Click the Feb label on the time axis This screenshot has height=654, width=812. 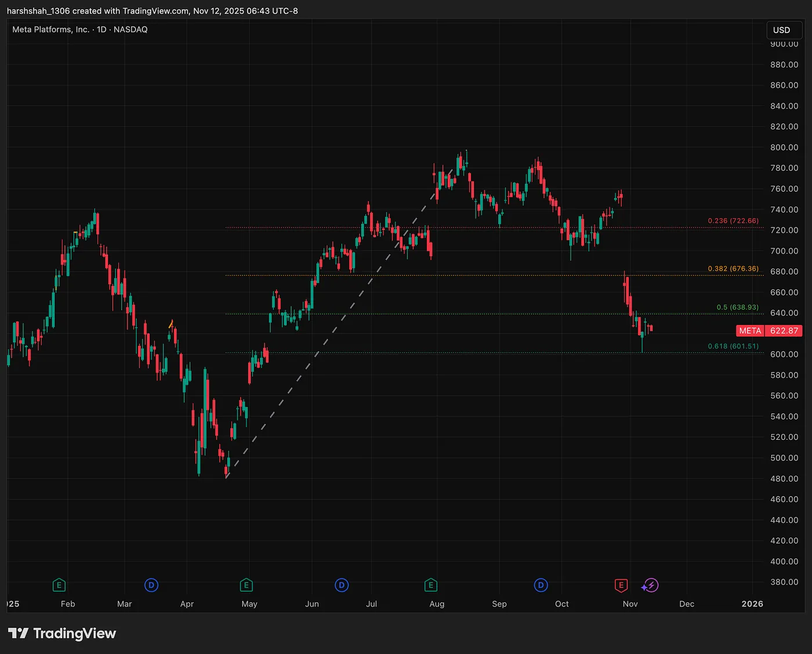point(68,604)
